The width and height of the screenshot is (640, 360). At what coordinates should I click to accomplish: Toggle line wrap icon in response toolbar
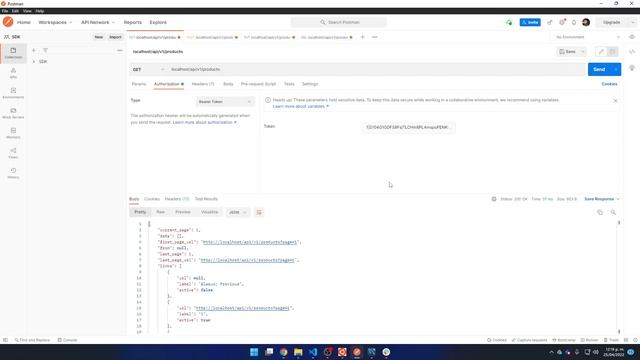click(x=259, y=212)
